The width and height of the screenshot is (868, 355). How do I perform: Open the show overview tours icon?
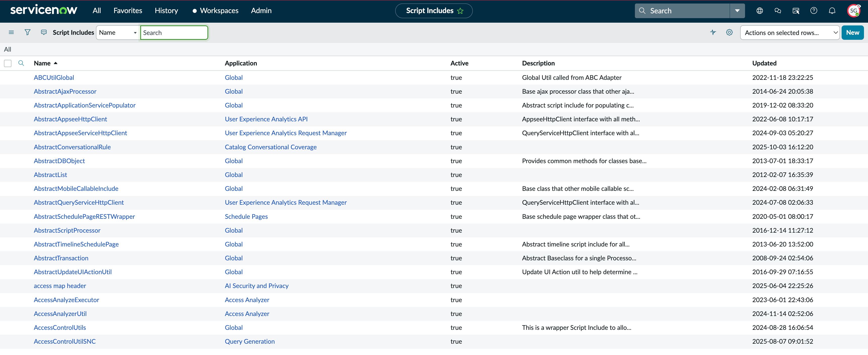[x=796, y=11]
